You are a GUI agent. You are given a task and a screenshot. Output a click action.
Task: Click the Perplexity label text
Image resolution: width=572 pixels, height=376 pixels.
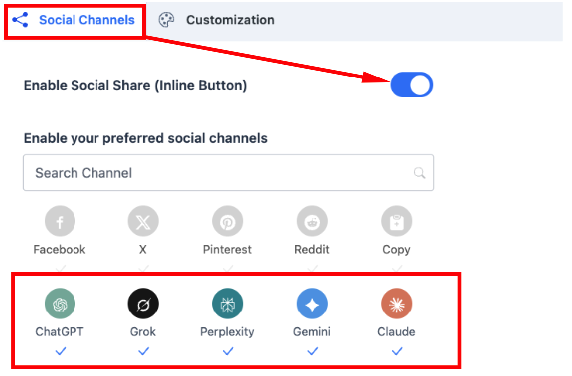[x=227, y=332]
